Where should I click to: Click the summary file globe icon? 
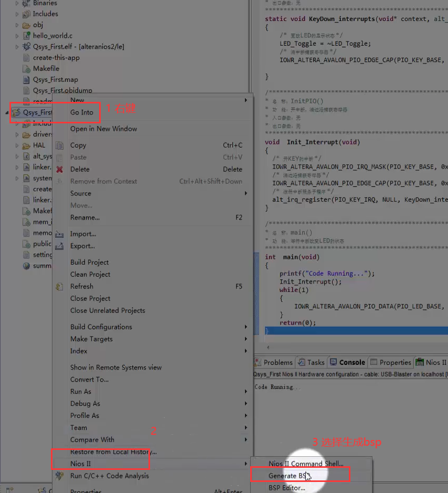pos(27,266)
